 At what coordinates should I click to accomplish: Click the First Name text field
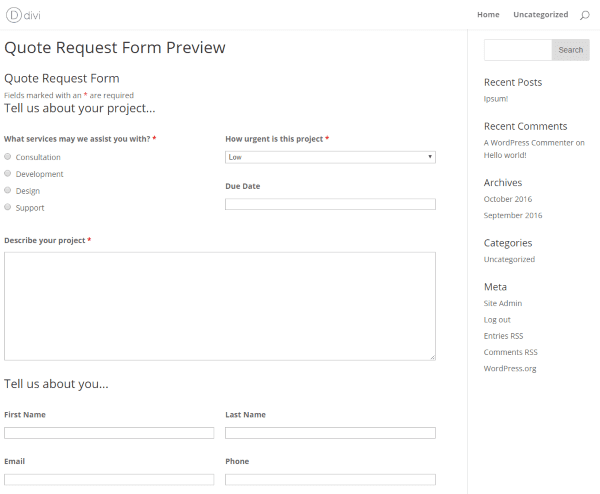click(109, 433)
